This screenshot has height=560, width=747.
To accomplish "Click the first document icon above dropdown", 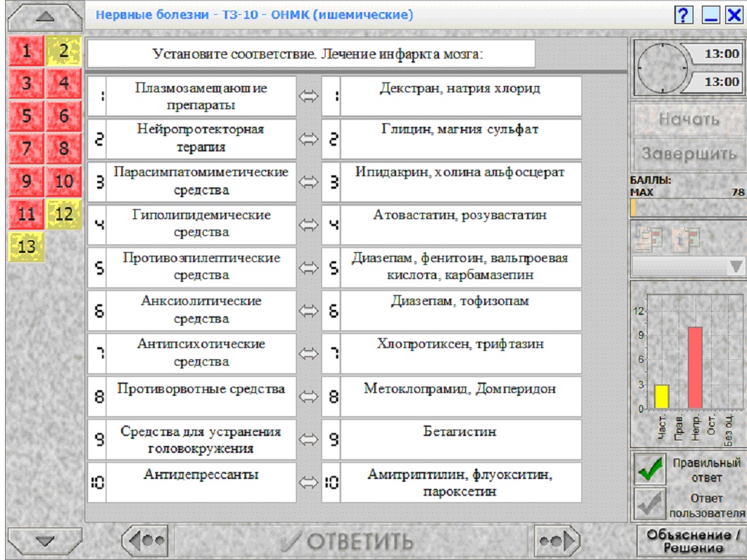I will [x=648, y=237].
